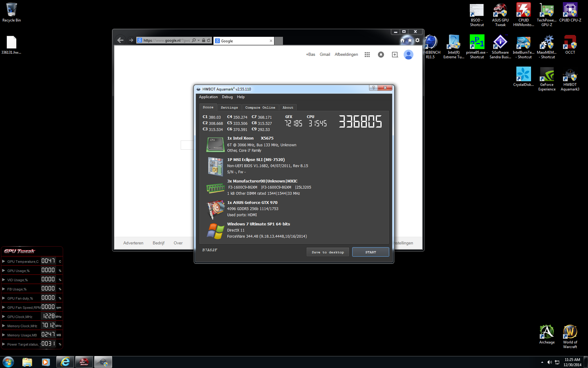Click browser Home icon
The height and width of the screenshot is (368, 588).
click(x=402, y=40)
